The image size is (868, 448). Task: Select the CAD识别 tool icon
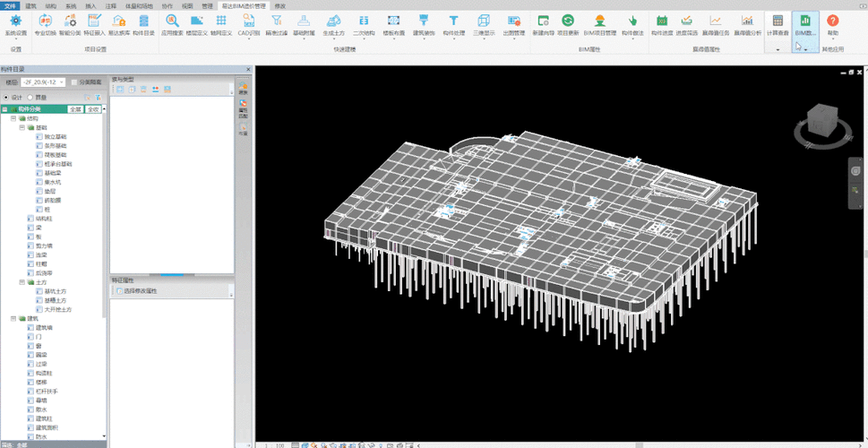pyautogui.click(x=247, y=21)
